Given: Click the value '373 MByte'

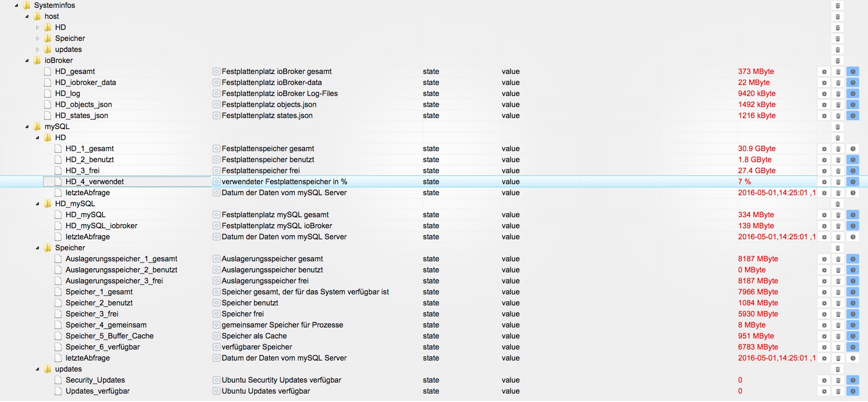Looking at the screenshot, I should [756, 71].
